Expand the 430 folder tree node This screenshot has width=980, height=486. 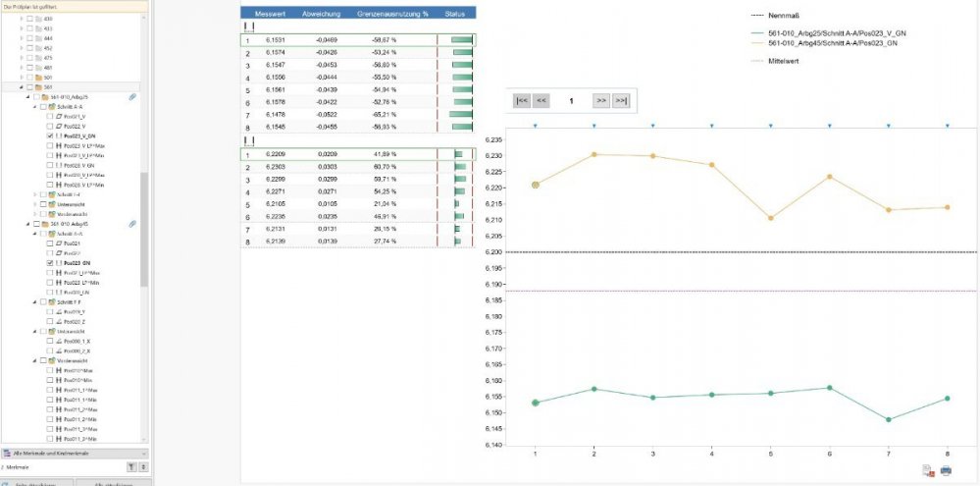pyautogui.click(x=22, y=19)
